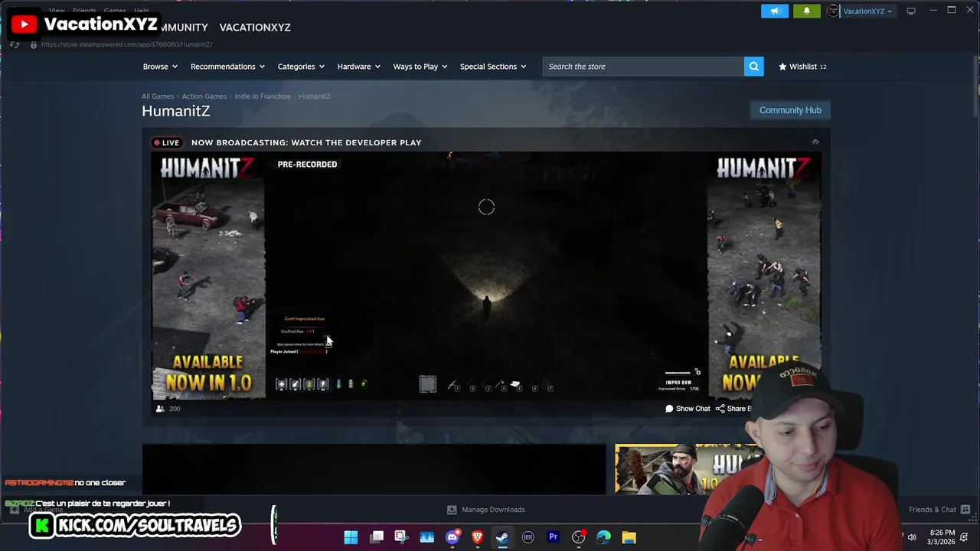Open the green notifications bell
The width and height of the screenshot is (980, 551).
point(806,11)
